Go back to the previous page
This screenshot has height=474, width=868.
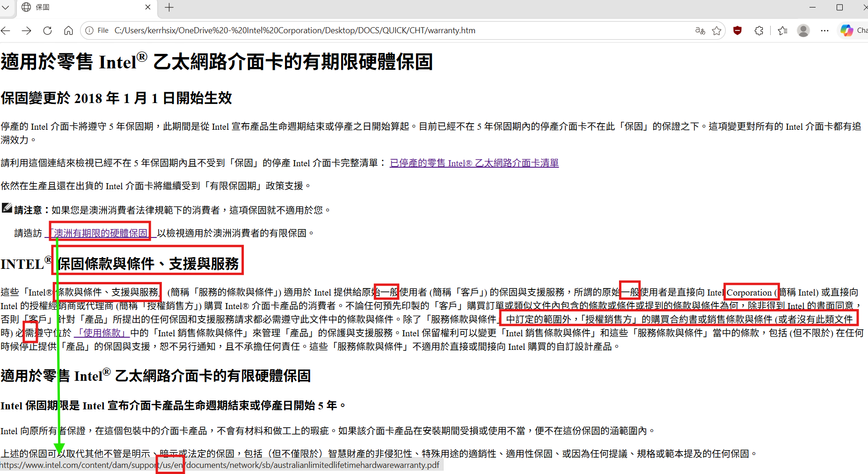[x=6, y=30]
